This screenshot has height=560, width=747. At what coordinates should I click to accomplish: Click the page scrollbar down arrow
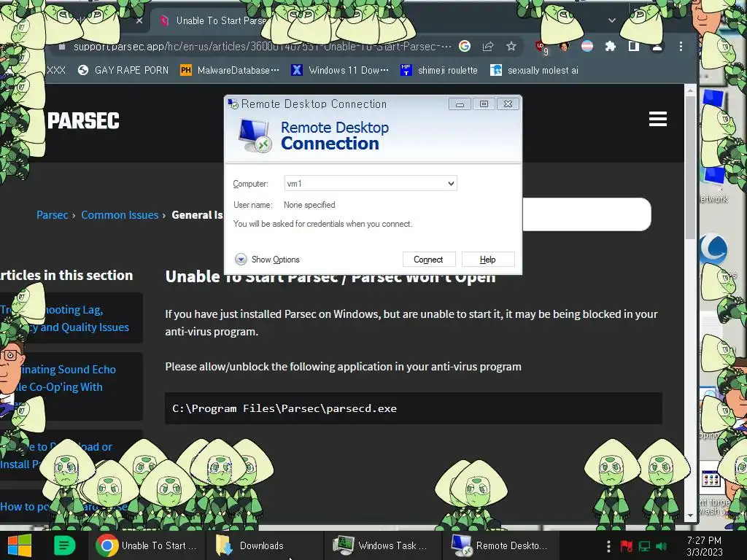click(690, 516)
